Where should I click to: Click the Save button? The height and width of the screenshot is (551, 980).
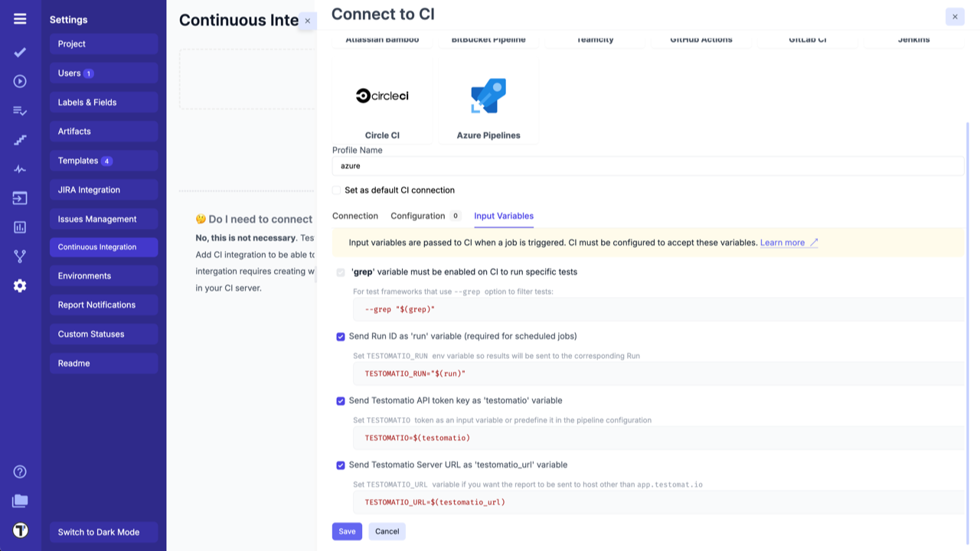tap(347, 531)
